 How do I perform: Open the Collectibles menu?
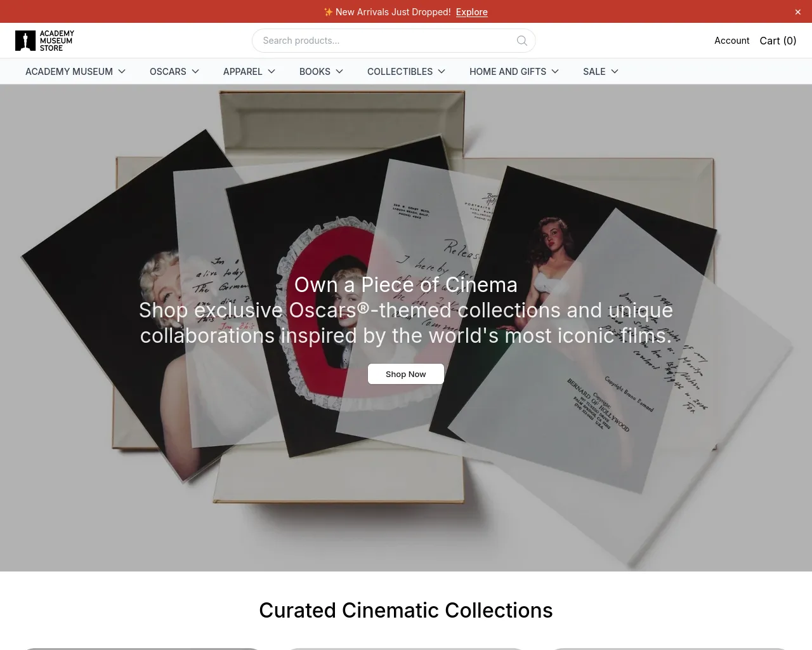400,72
